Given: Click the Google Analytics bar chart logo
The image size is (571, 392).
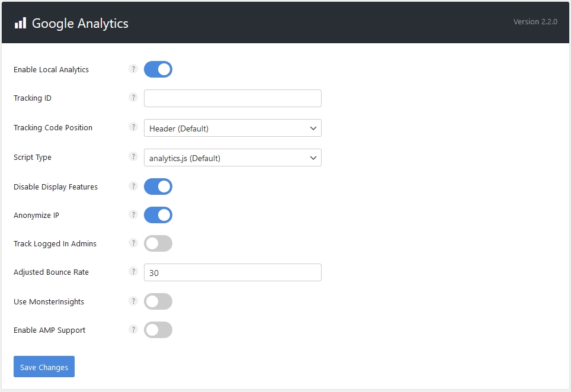Looking at the screenshot, I should tap(21, 23).
